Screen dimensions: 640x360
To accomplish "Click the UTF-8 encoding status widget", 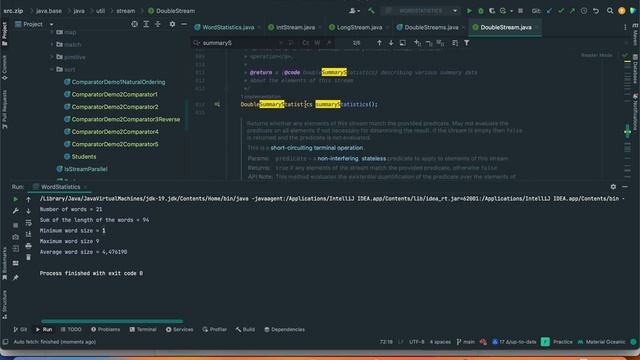I will pos(417,342).
